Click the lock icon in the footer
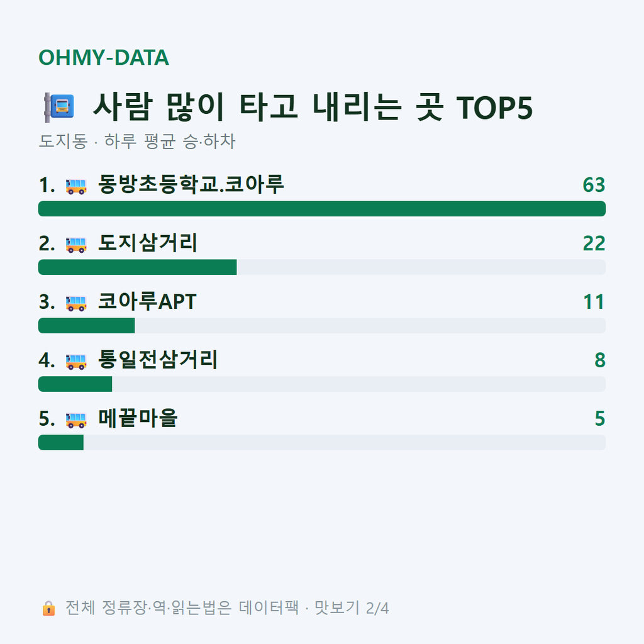This screenshot has height=644, width=644. point(48,608)
